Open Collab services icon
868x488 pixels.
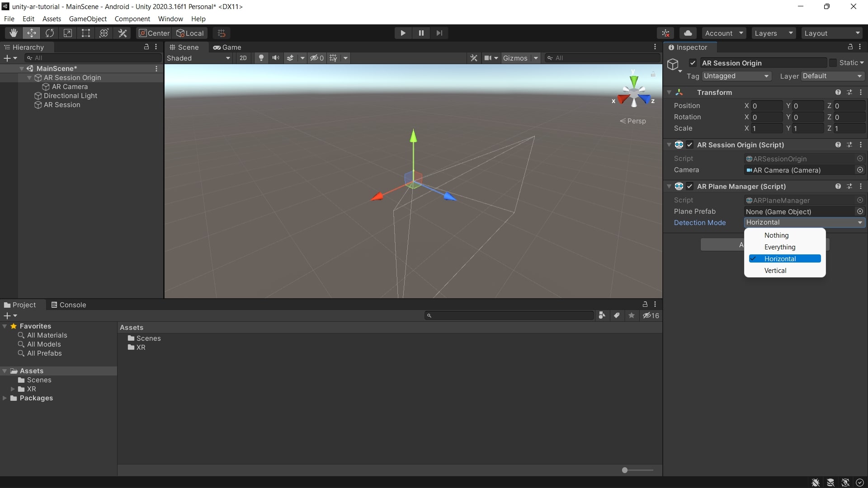click(x=666, y=33)
